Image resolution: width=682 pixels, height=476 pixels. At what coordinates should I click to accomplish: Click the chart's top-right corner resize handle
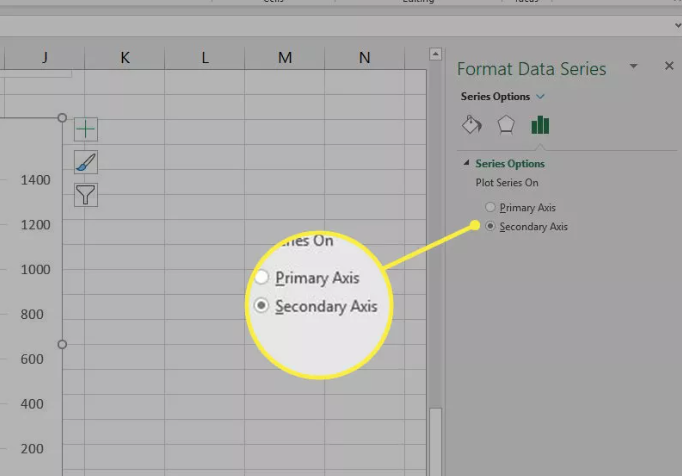pyautogui.click(x=62, y=118)
